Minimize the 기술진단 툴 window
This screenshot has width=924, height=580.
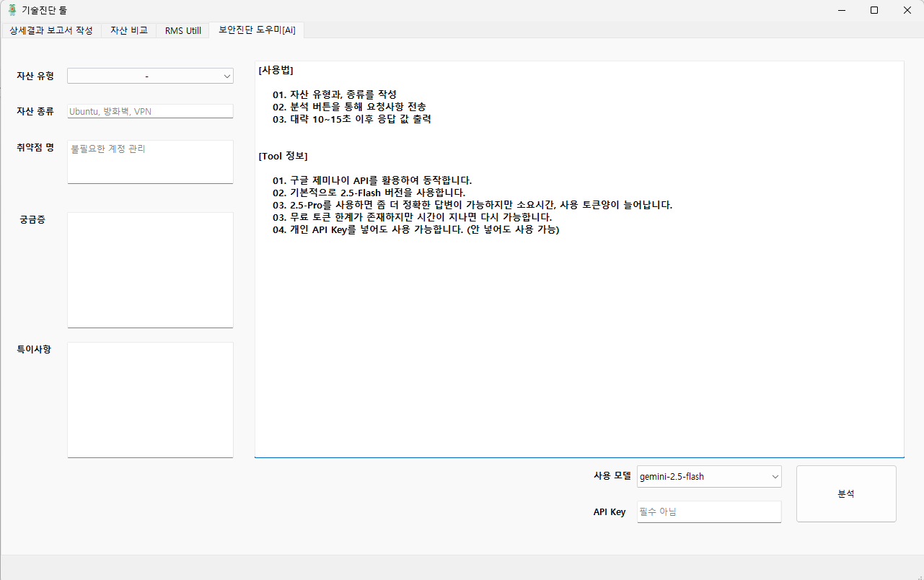pos(841,10)
